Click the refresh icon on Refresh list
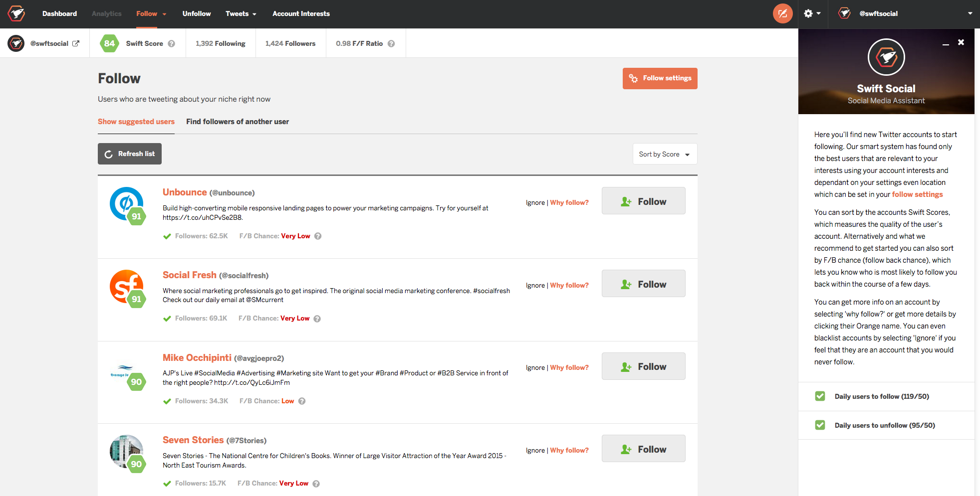Image resolution: width=980 pixels, height=496 pixels. (x=109, y=154)
